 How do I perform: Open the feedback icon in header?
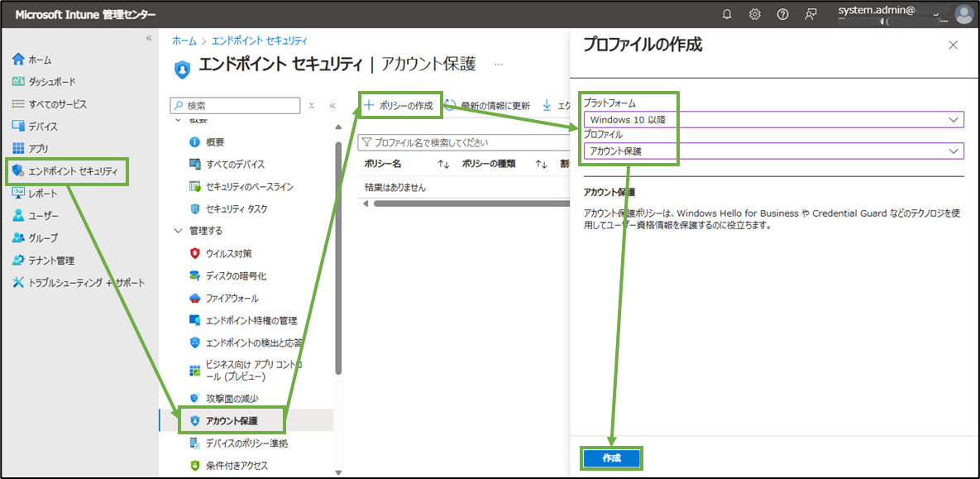(810, 14)
